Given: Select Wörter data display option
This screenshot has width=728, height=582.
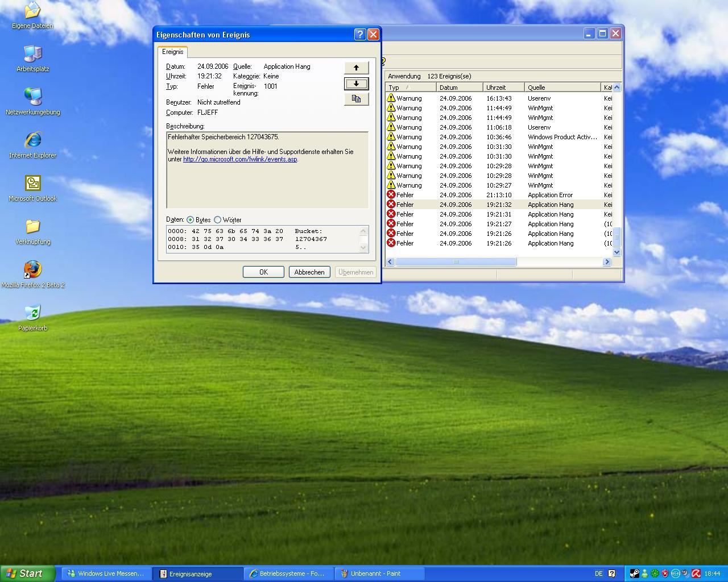Looking at the screenshot, I should (227, 220).
